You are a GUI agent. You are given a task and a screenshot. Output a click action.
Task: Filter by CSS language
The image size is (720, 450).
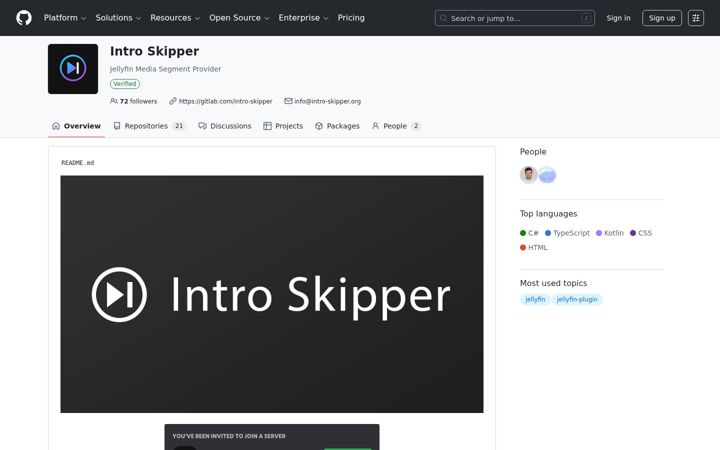point(641,233)
